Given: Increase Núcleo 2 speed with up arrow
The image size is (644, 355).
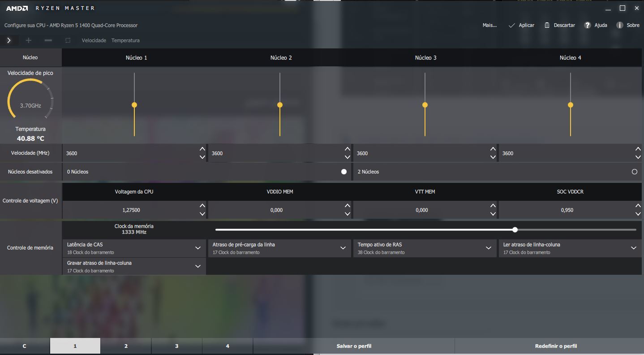Looking at the screenshot, I should click(x=348, y=149).
